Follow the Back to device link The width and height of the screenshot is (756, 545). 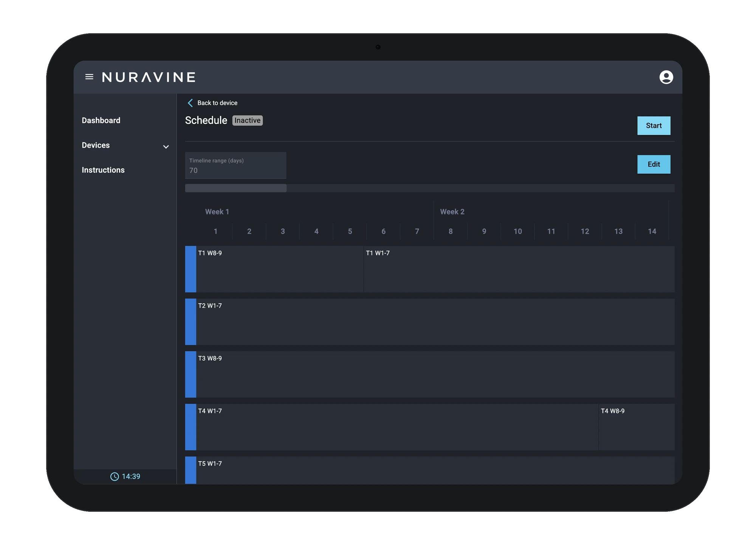coord(217,103)
